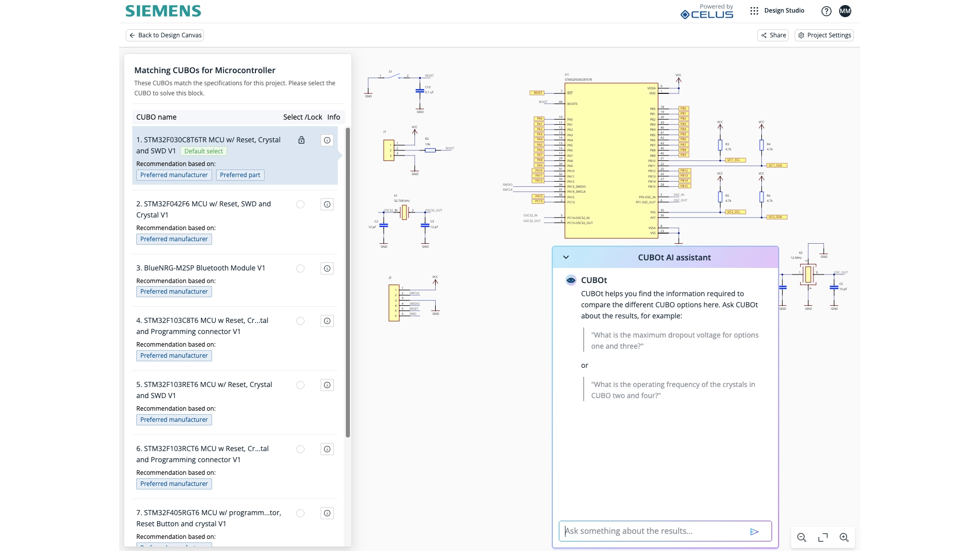Open Project Settings
Screen dimensions: 980x551
pos(824,35)
